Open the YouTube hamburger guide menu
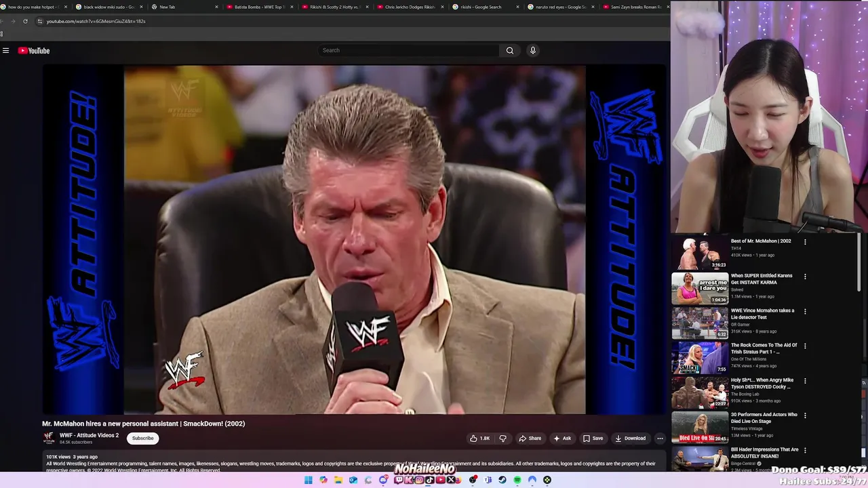868x488 pixels. tap(5, 50)
